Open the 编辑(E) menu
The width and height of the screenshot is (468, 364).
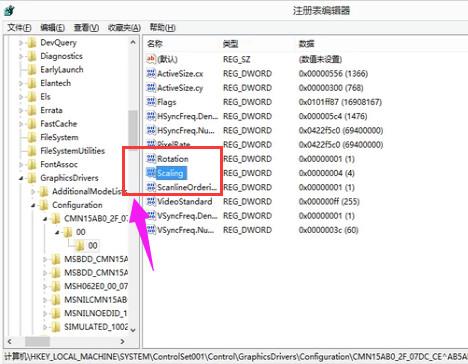point(52,27)
